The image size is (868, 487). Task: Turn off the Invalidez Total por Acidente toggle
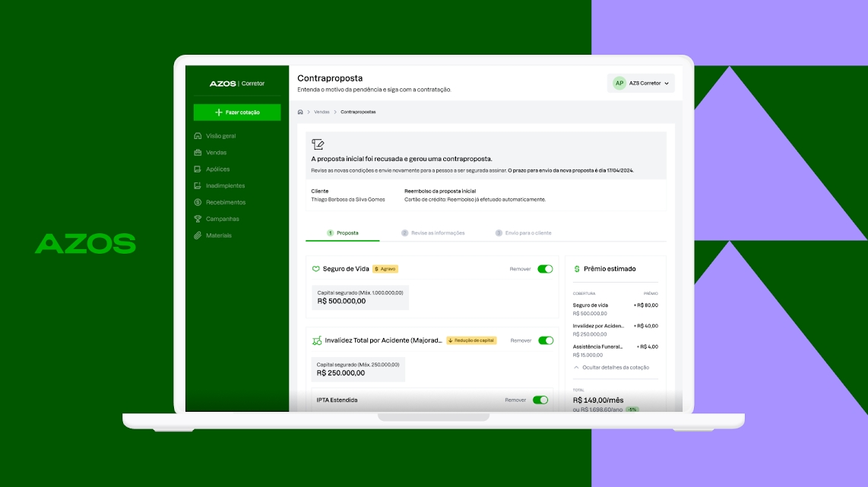(545, 340)
